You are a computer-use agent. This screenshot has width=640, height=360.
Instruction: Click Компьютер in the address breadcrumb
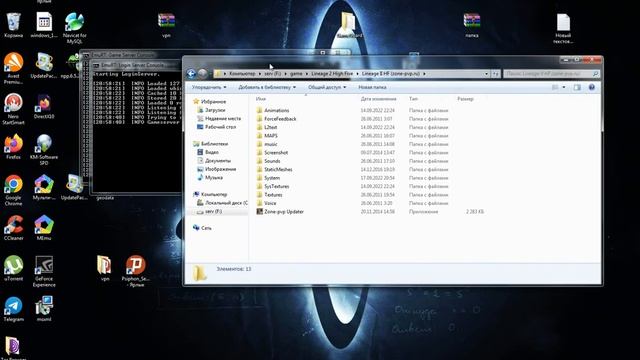242,74
